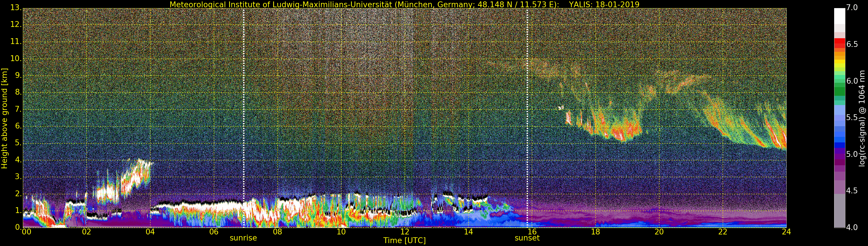Click the gray colorbar segment near 4.0
868x246 pixels.
(839, 216)
